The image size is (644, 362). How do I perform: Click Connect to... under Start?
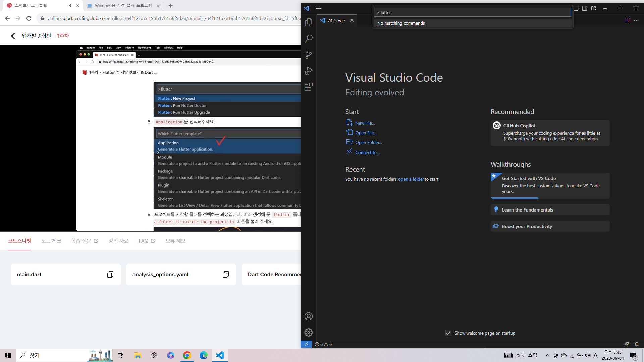[367, 152]
